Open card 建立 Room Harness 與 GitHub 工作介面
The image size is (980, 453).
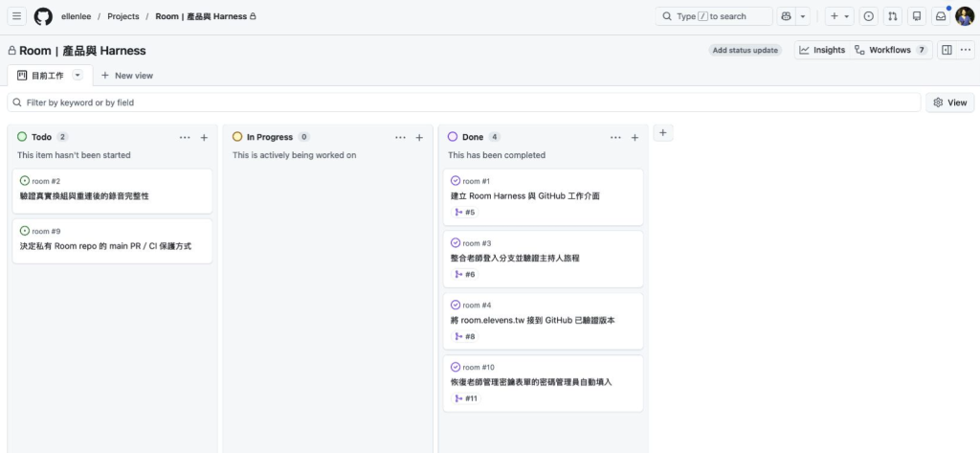(x=525, y=195)
